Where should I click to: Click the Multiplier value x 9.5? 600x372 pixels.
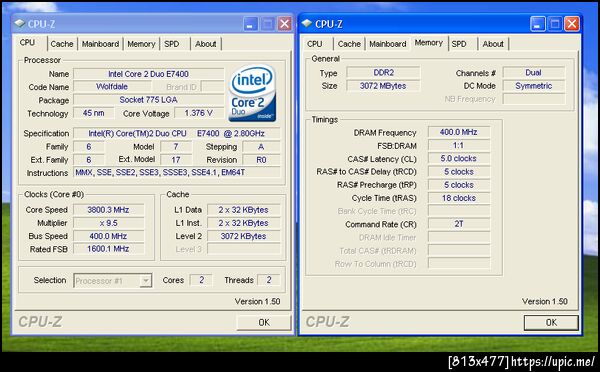pos(109,223)
